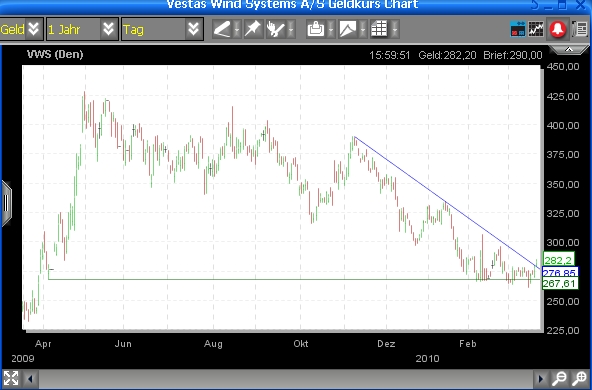This screenshot has height=390, width=592.
Task: Click the scroll left arrow button
Action: coord(30,378)
